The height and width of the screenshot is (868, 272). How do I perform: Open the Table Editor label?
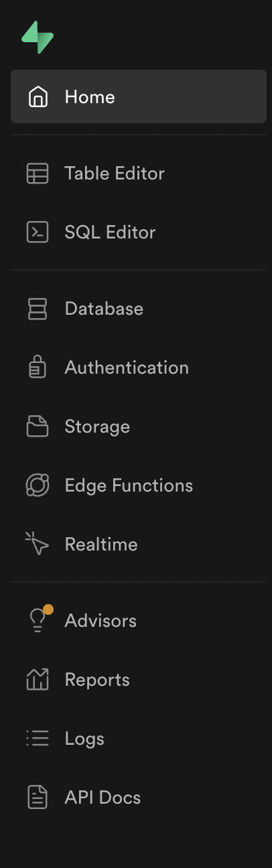point(115,173)
